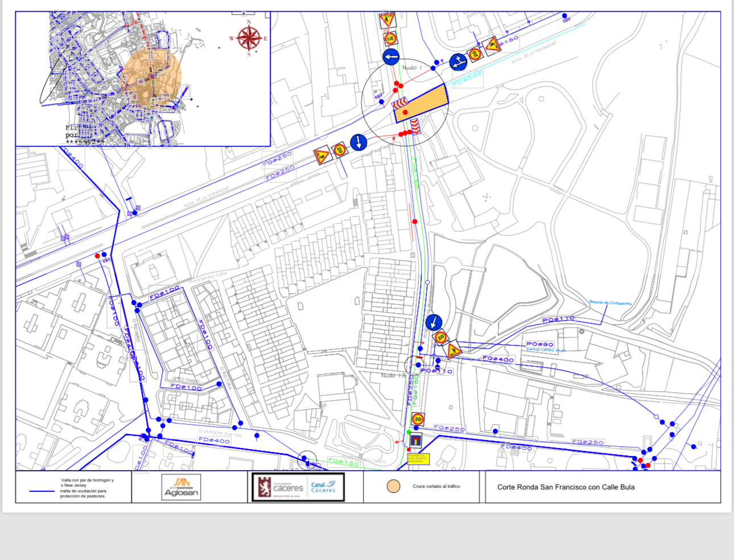Click the 20 speed sign beside the multi-direction sign

[475, 54]
